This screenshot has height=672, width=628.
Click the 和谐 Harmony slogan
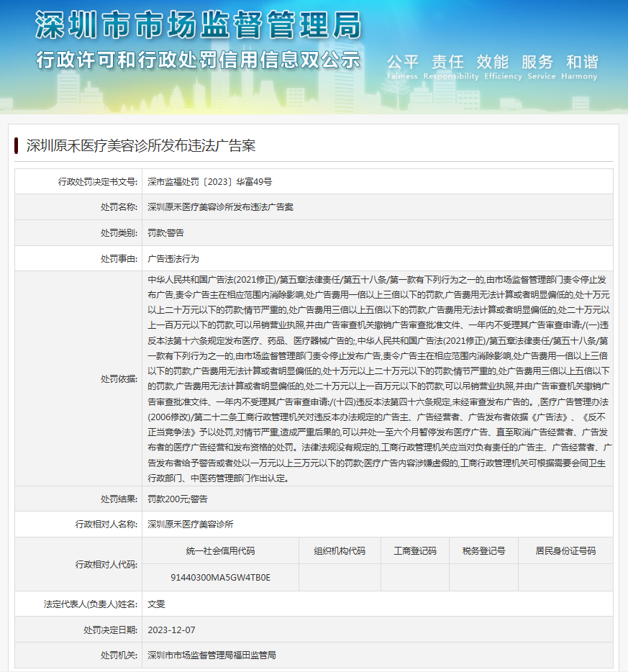coord(579,68)
